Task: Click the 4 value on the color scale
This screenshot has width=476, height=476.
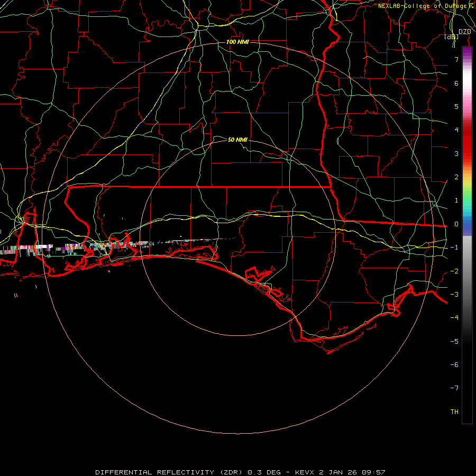Action: coord(456,130)
